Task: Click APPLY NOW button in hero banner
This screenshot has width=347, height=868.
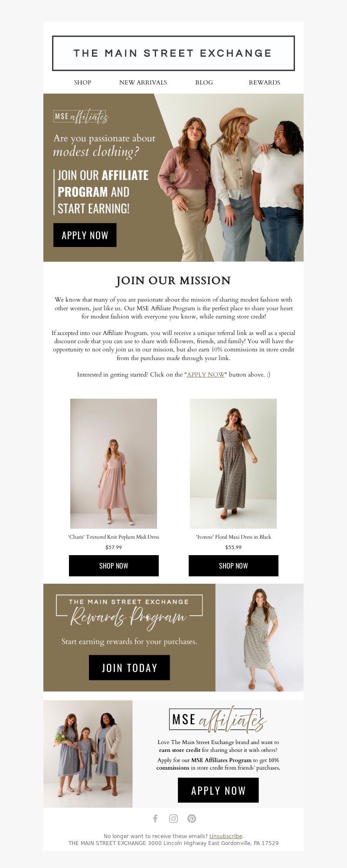Action: click(85, 235)
